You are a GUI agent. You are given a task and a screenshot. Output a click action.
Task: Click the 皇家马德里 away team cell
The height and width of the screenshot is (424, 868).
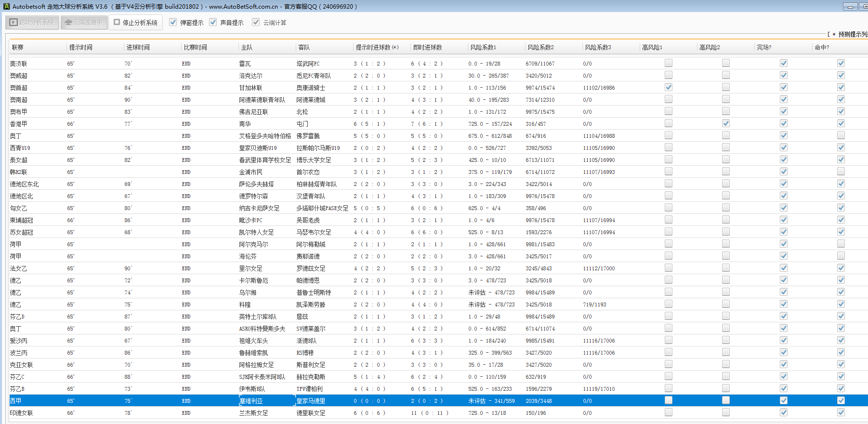click(311, 401)
